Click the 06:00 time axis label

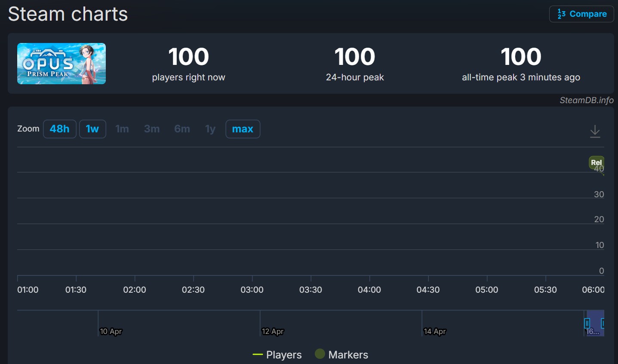tap(593, 290)
